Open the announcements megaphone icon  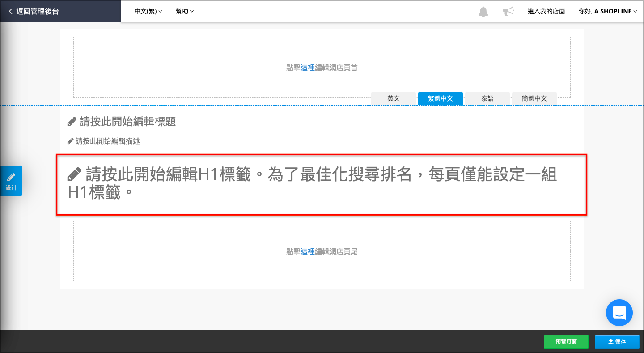(508, 12)
